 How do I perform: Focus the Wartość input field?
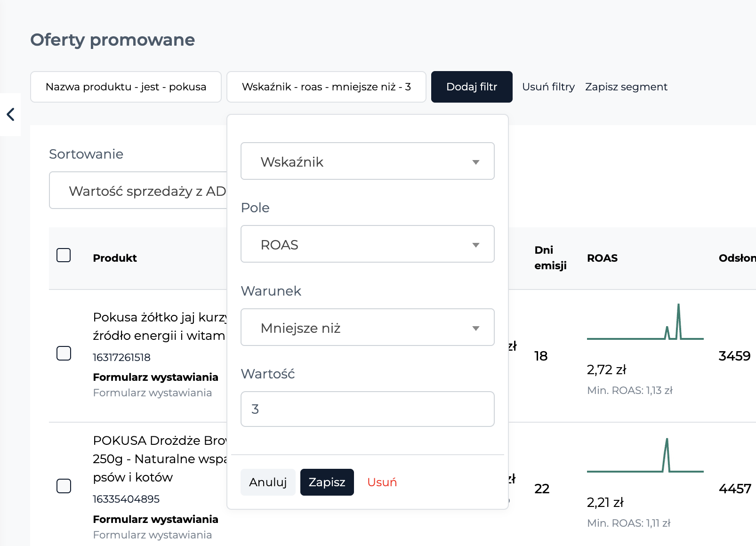(x=367, y=409)
